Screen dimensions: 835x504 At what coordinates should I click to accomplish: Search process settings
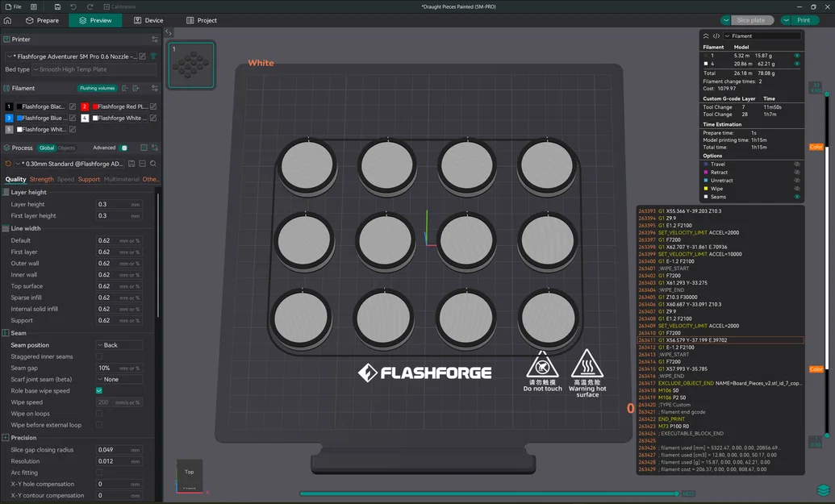[x=153, y=164]
